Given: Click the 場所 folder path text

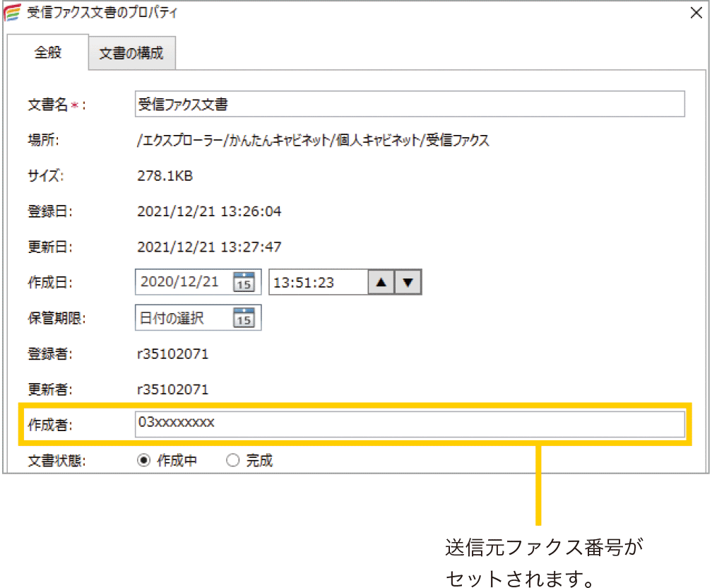Looking at the screenshot, I should point(313,141).
